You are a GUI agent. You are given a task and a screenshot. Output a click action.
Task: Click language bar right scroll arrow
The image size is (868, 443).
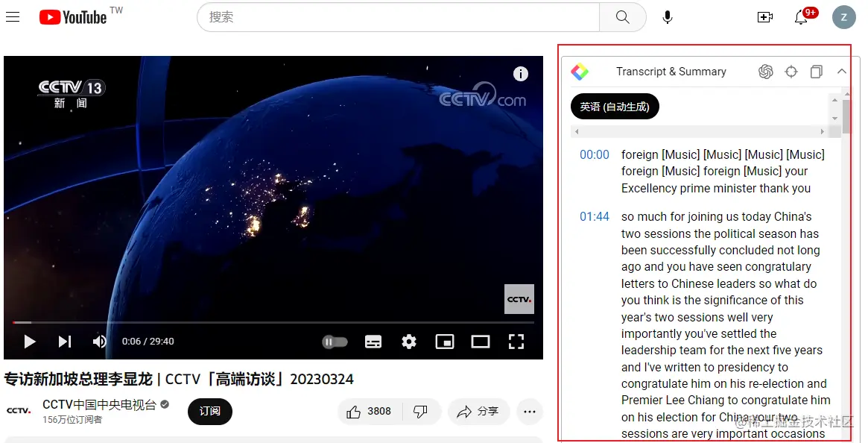click(822, 131)
